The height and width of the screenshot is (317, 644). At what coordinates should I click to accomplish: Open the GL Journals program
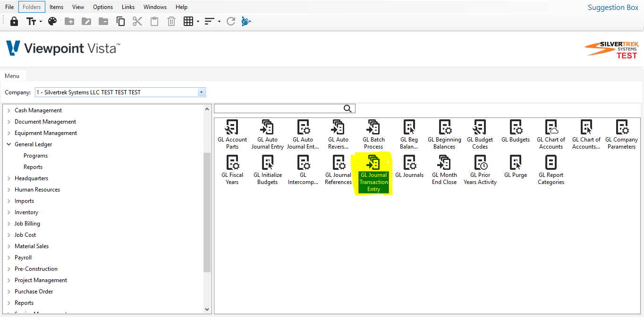(x=409, y=167)
